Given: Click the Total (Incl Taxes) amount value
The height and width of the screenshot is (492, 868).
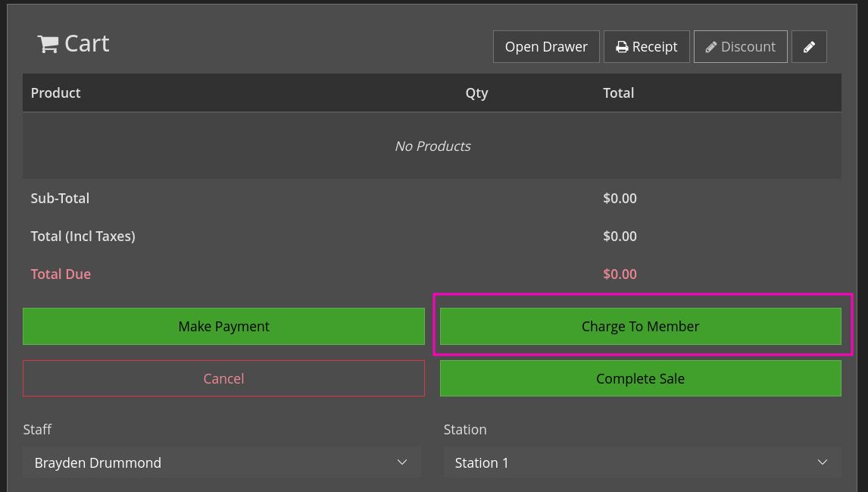Looking at the screenshot, I should tap(620, 237).
